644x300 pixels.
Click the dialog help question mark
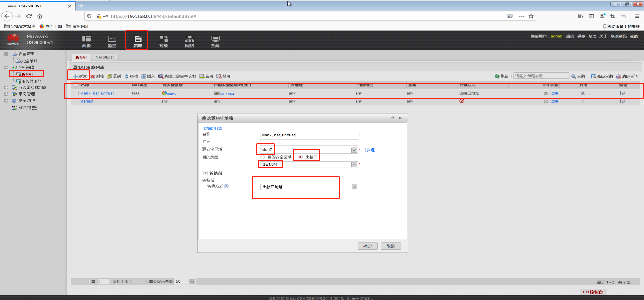392,118
